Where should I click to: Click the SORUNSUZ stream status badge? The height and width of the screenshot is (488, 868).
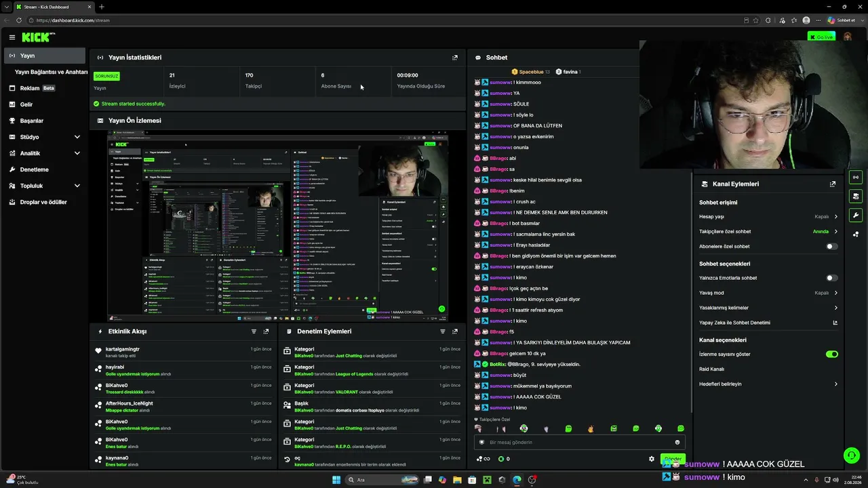(106, 77)
